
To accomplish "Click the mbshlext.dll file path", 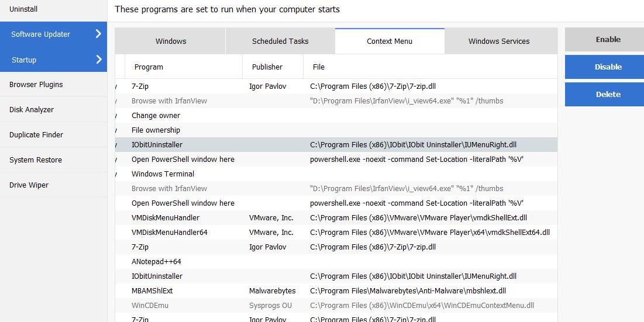I will [x=408, y=291].
